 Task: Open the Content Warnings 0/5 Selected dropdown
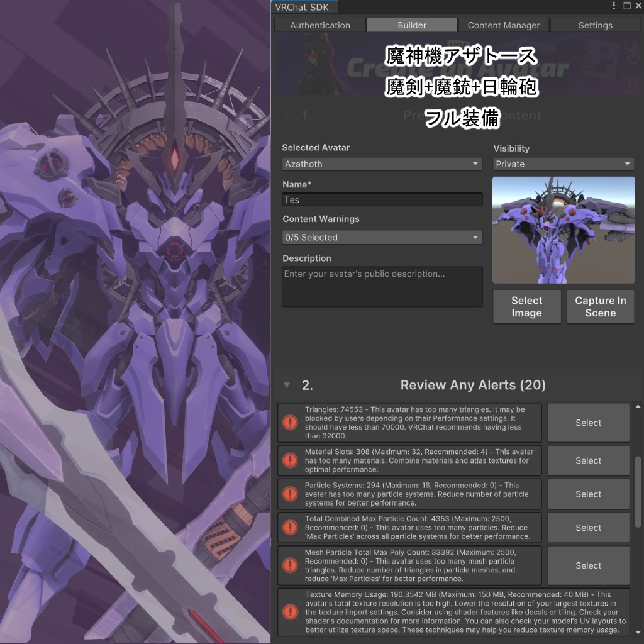tap(382, 237)
